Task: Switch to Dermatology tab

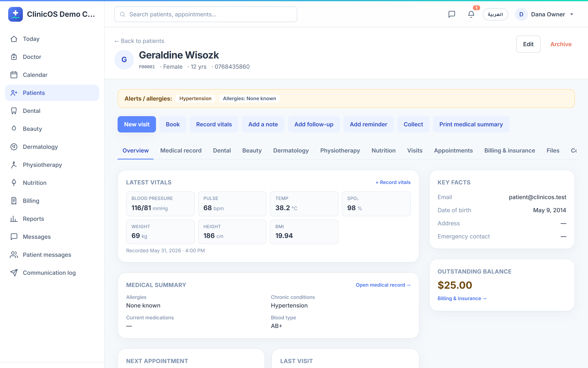Action: (291, 151)
